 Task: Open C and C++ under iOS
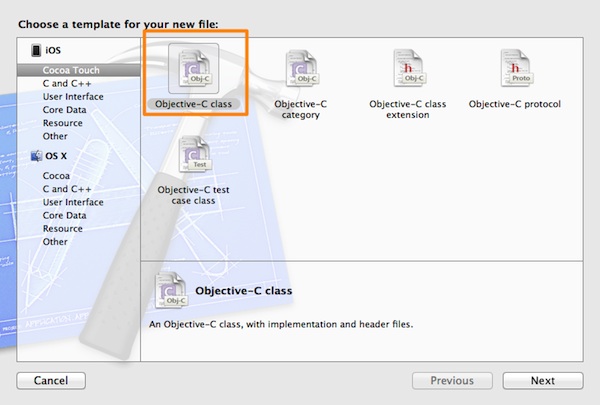(x=68, y=84)
